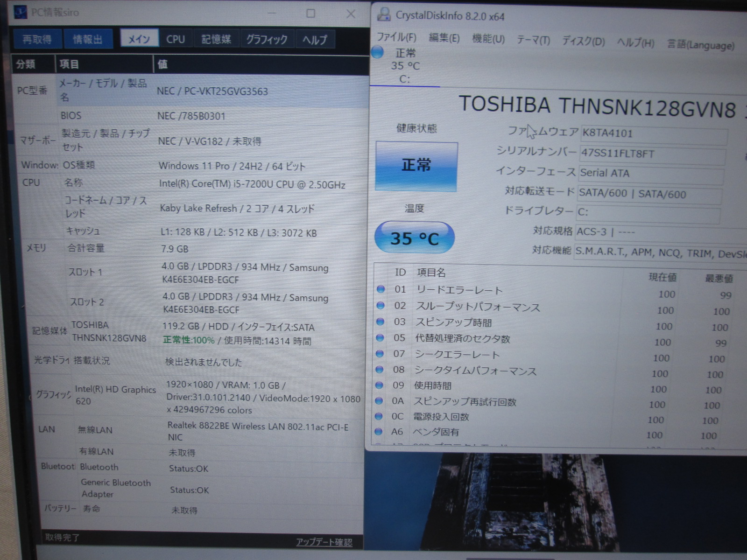The height and width of the screenshot is (560, 747).
Task: Click the 項目名 column header in CrystalDiskInfo
Action: pyautogui.click(x=431, y=273)
